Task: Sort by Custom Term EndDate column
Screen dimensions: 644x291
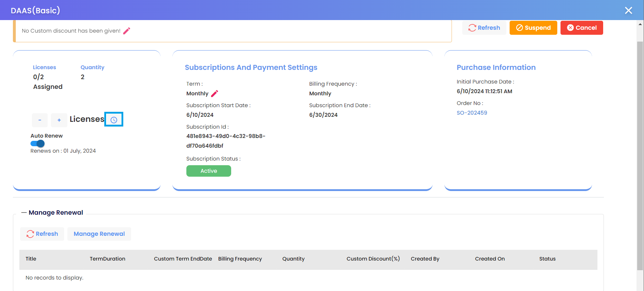Action: tap(183, 259)
